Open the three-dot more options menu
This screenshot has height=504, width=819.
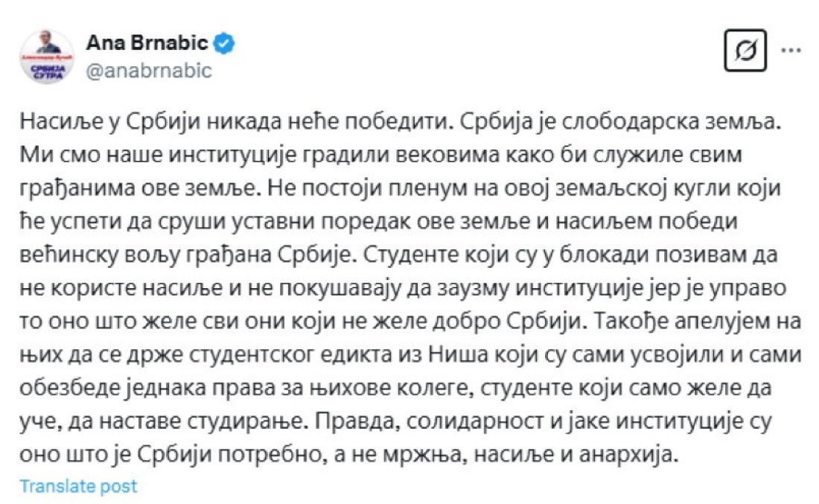(790, 51)
